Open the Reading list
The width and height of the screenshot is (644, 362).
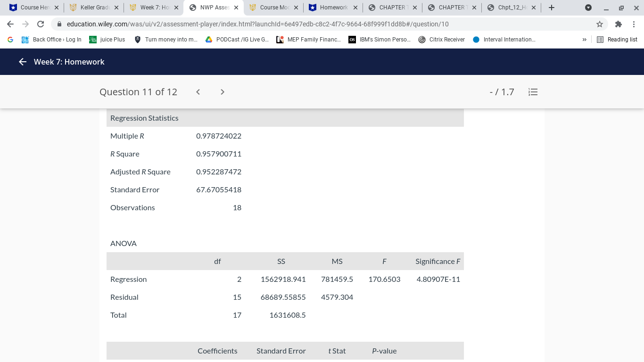617,40
